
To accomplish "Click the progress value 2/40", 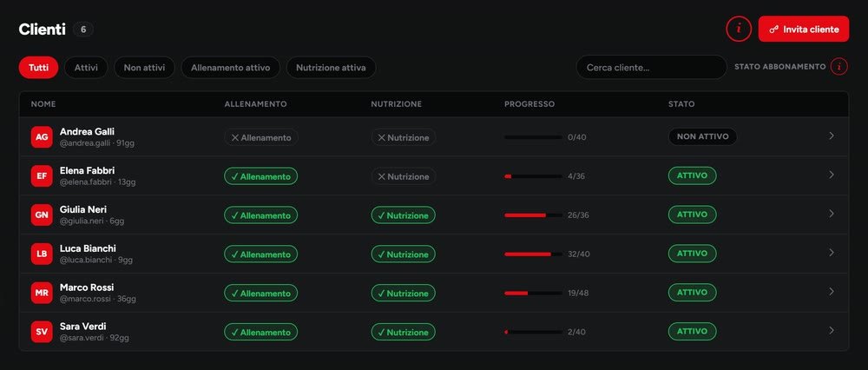I will pyautogui.click(x=577, y=332).
